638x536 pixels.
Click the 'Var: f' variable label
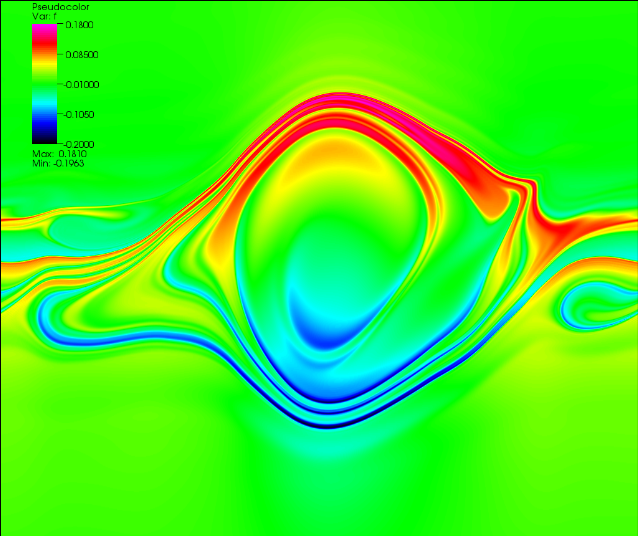(x=44, y=17)
